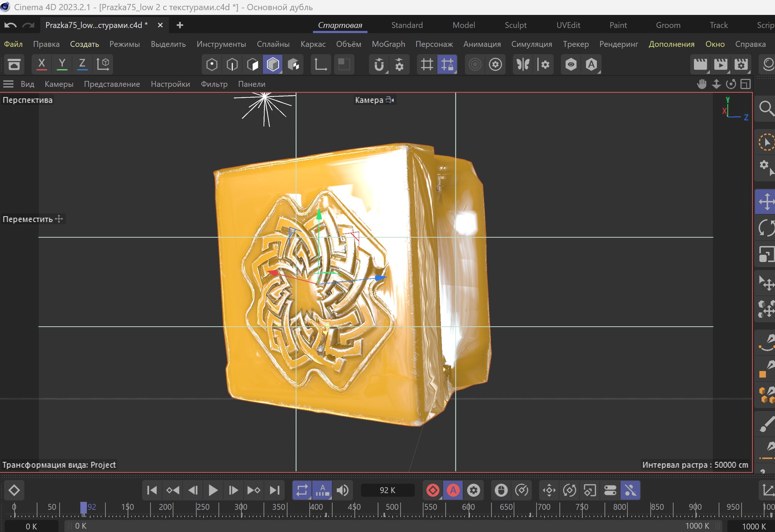
Task: Toggle timeline sound speaker icon
Action: tap(342, 490)
